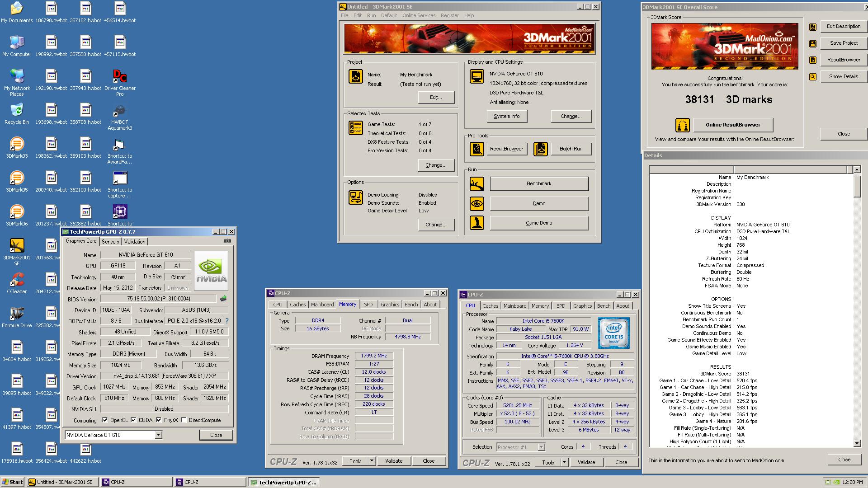
Task: Toggle the PhysX checkbox in GPU-Z
Action: [159, 420]
